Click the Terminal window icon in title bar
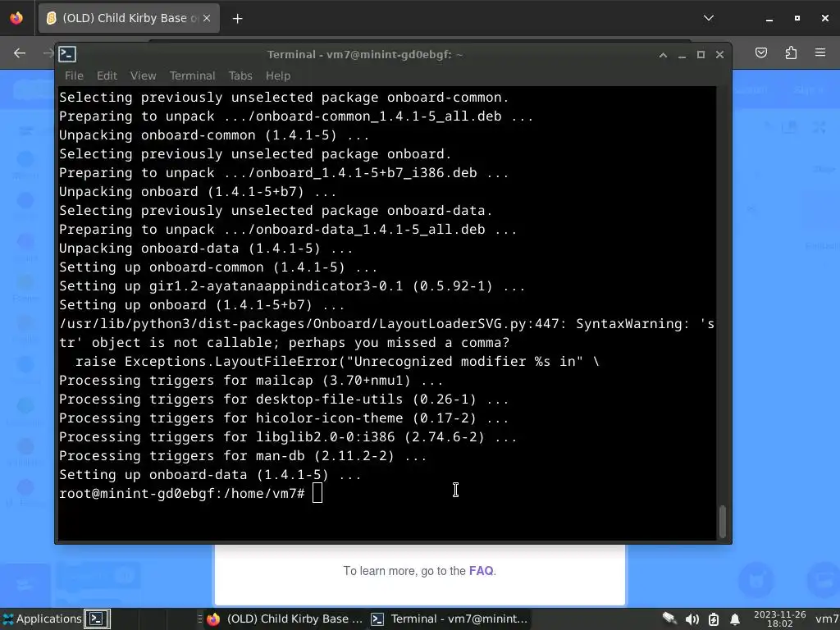This screenshot has width=840, height=630. (x=67, y=54)
